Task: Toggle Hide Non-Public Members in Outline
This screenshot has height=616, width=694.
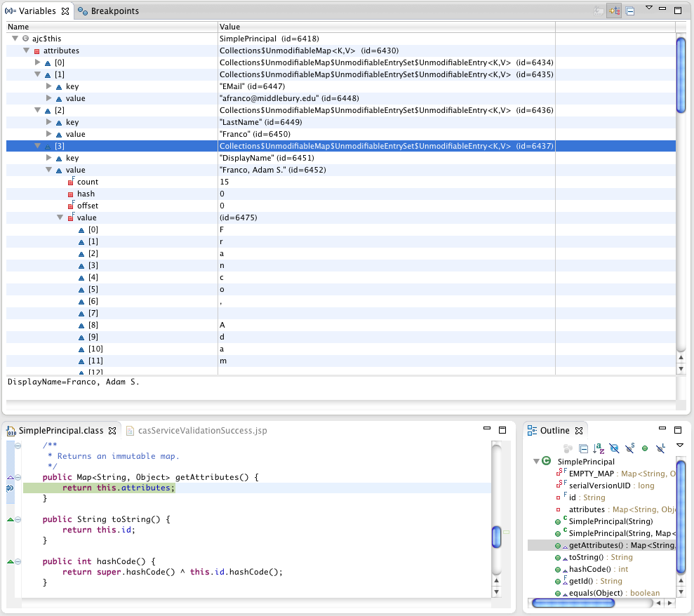Action: click(x=645, y=448)
